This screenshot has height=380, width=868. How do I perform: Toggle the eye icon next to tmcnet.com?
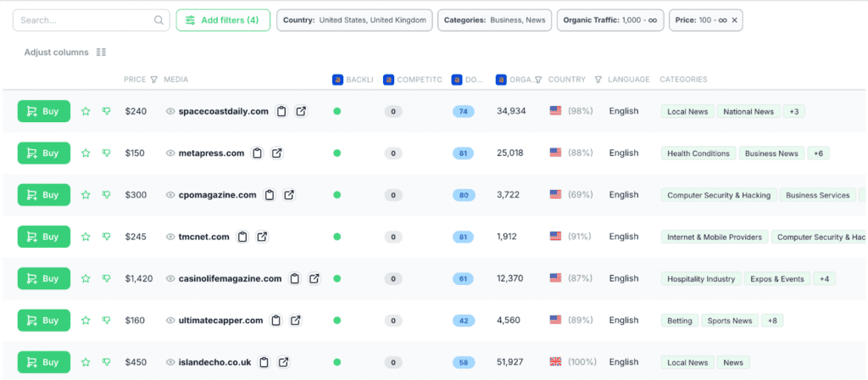click(x=170, y=237)
